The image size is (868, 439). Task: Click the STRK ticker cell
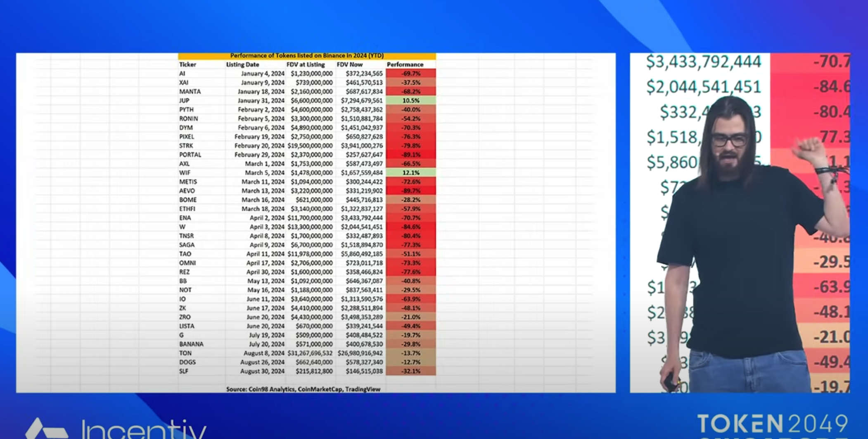tap(186, 146)
